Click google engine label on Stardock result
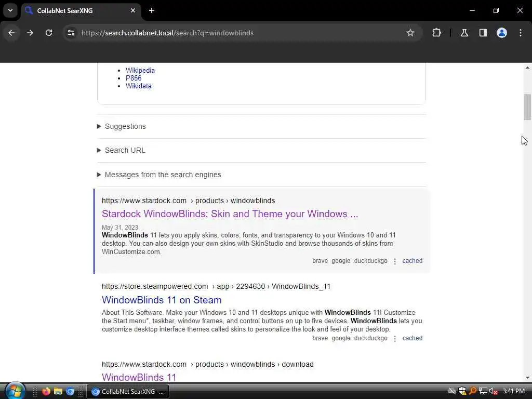Viewport: 532px width, 399px height. (x=341, y=261)
